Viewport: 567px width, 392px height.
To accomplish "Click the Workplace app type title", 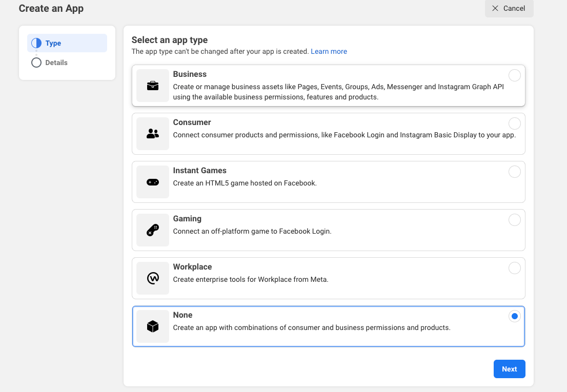I will pos(192,267).
